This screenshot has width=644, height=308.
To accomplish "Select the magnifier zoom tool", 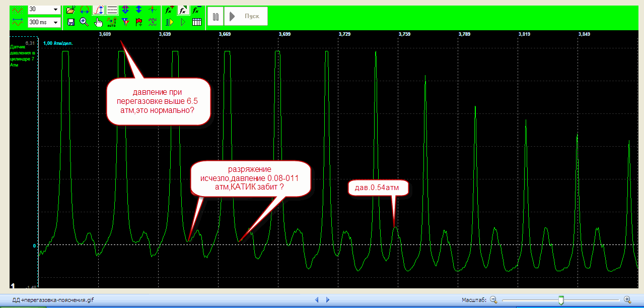I will pos(84,22).
